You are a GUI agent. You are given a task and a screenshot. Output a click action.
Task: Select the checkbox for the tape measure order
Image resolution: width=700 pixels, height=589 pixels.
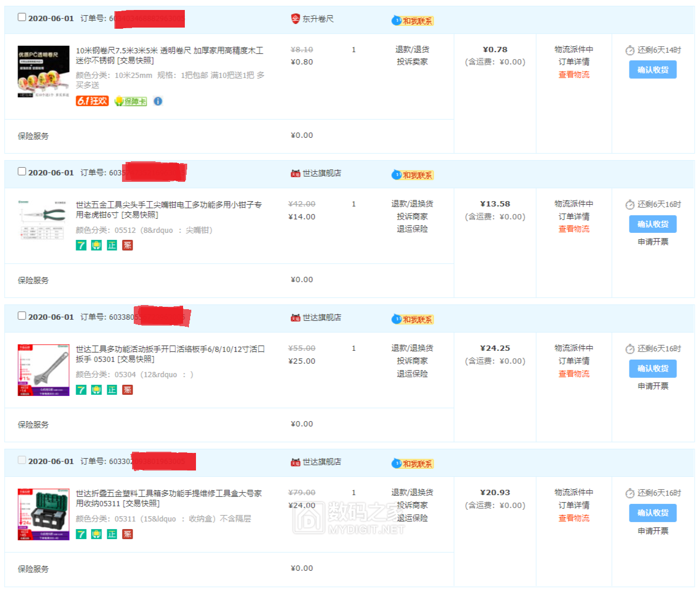[x=22, y=18]
